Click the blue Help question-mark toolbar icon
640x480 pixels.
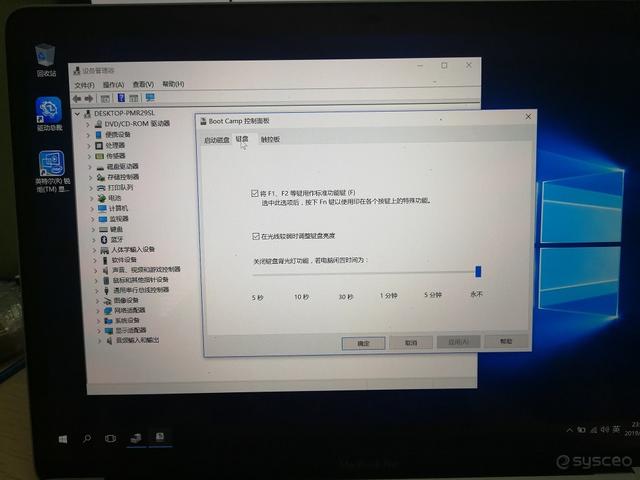(121, 98)
